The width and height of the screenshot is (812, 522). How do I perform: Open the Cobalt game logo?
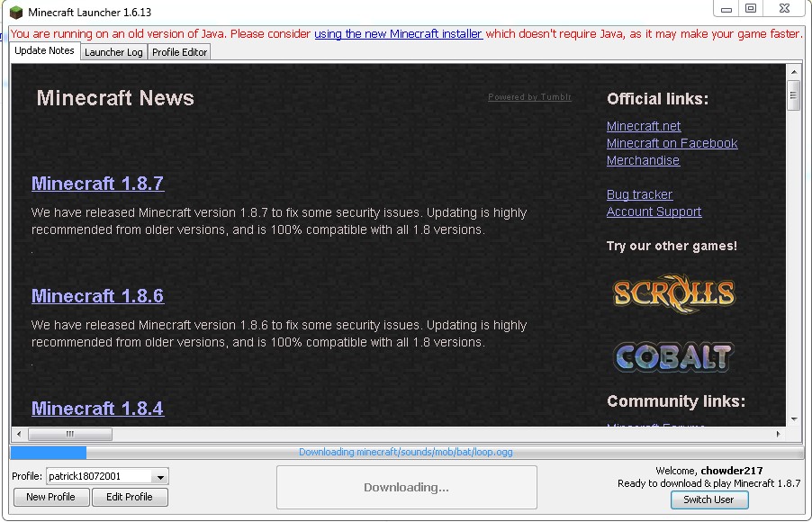click(x=673, y=356)
